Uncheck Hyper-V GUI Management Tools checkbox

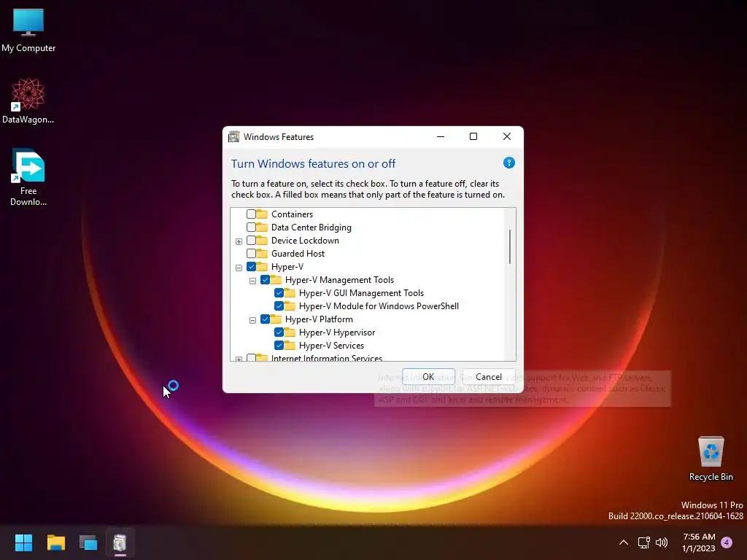click(279, 293)
